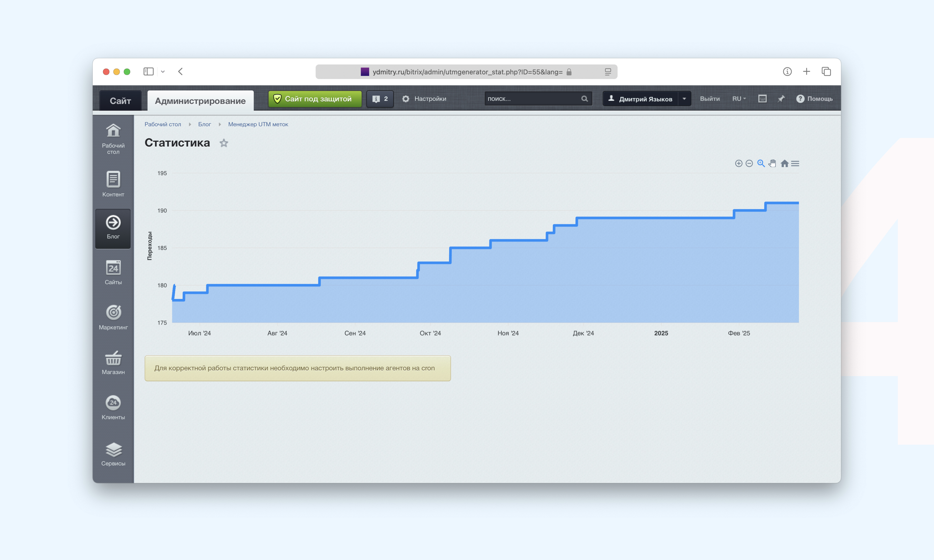Open Менеджер UTM меток breadcrumb link
Image resolution: width=934 pixels, height=560 pixels.
[258, 124]
